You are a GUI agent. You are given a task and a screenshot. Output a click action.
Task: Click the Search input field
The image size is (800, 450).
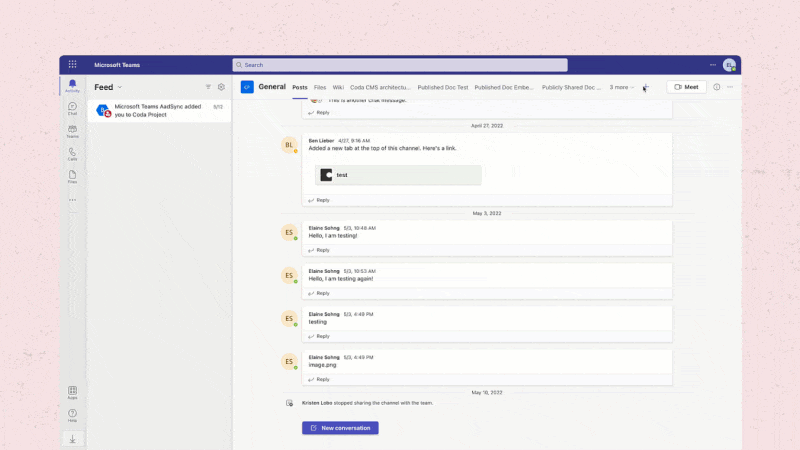click(400, 65)
